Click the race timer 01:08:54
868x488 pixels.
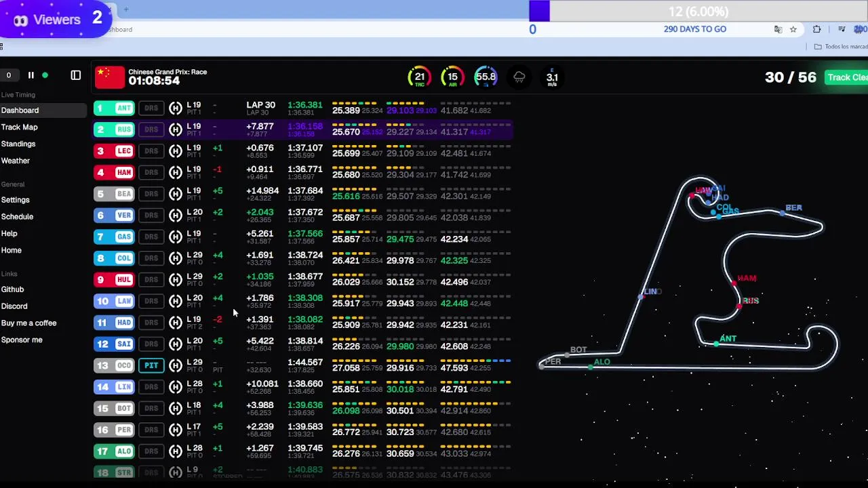[x=154, y=81]
